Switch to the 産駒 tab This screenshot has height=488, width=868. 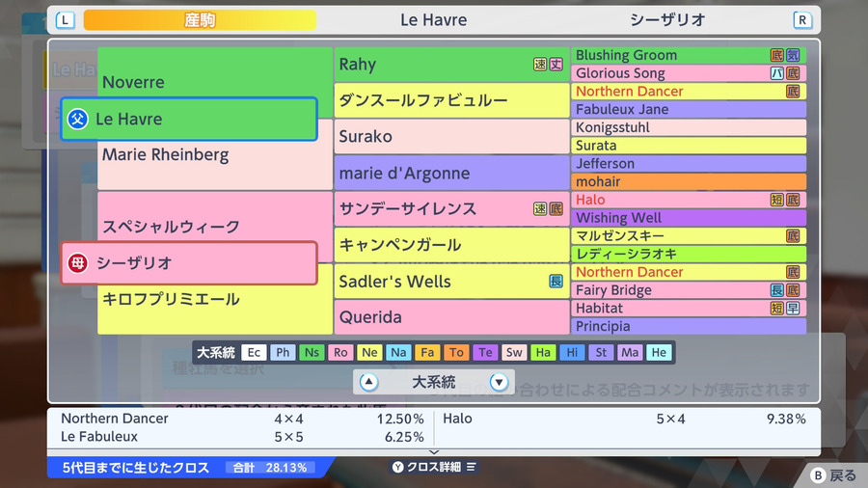click(x=200, y=20)
